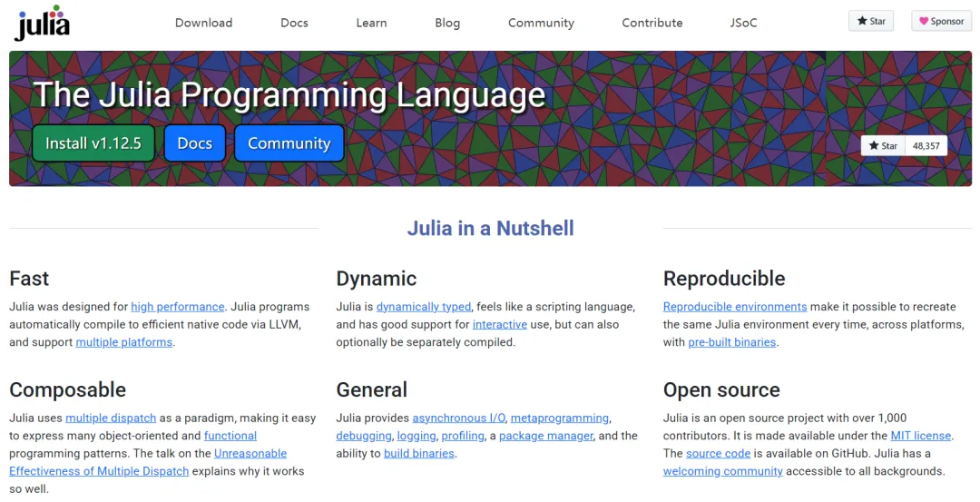Screen dimensions: 980x502
Task: Click the Star button in the top navigation
Action: click(871, 21)
